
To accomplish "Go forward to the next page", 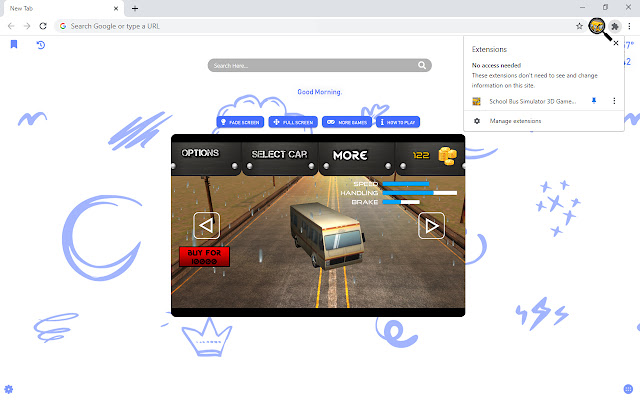I will pyautogui.click(x=27, y=26).
